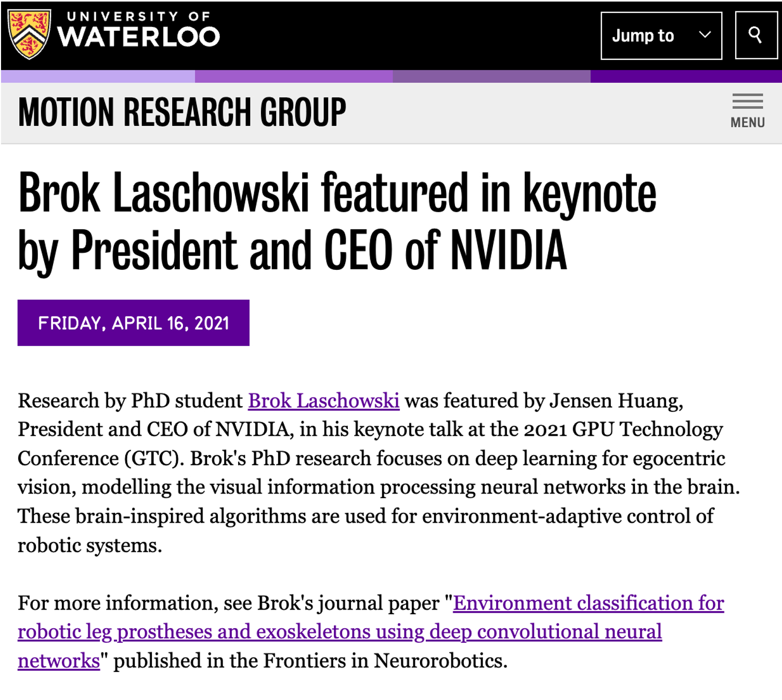782x700 pixels.
Task: Click the underlined word "networks" link
Action: click(59, 661)
